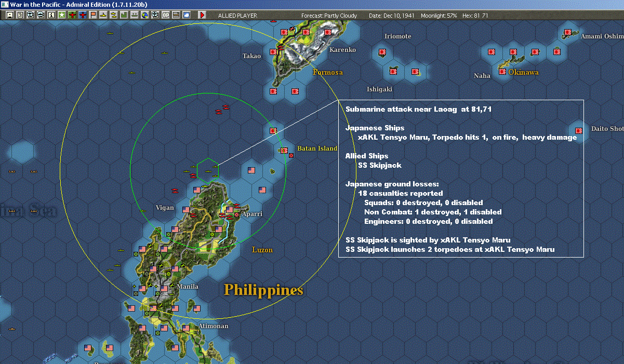This screenshot has height=364, width=624.
Task: Select the Japanese flag base west of Takao
Action: pyautogui.click(x=273, y=52)
